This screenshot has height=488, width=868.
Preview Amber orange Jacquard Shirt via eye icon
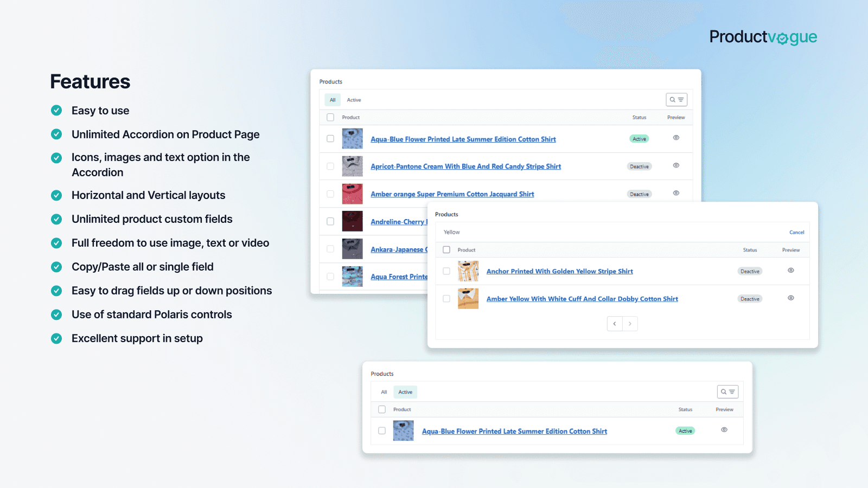(676, 193)
